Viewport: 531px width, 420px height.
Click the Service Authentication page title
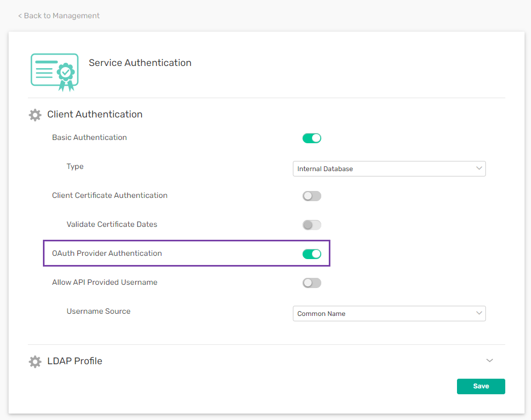(x=140, y=63)
